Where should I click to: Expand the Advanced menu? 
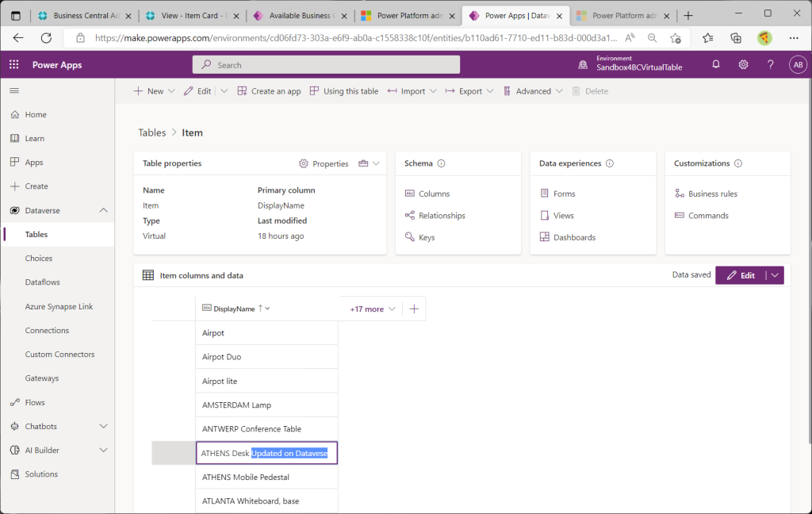coord(559,91)
